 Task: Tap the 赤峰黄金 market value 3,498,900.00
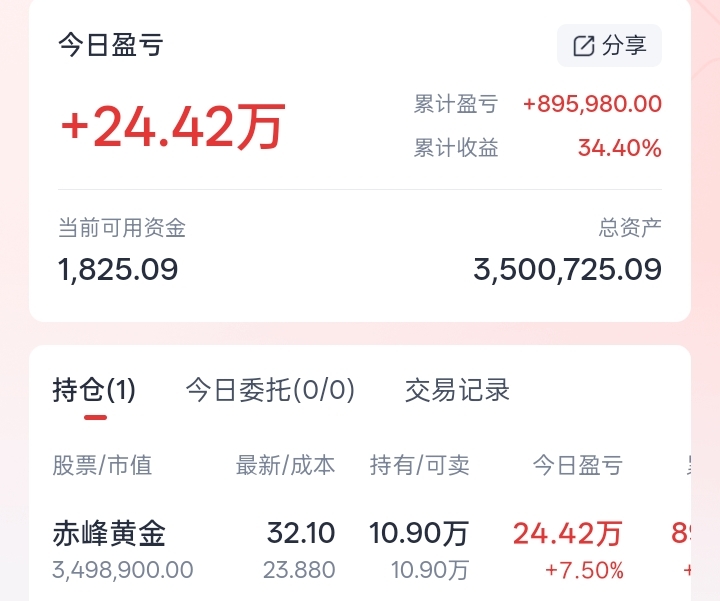pos(122,571)
